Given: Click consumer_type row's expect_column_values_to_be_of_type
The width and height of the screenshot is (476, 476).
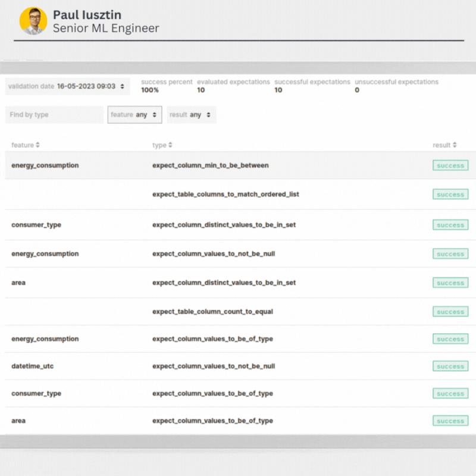Looking at the screenshot, I should [x=212, y=393].
